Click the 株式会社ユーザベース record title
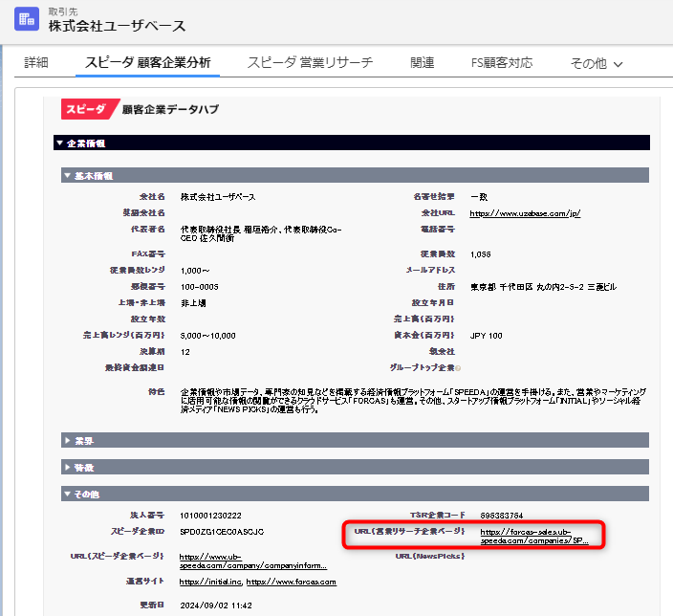Screen dimensions: 673x616 click(117, 26)
